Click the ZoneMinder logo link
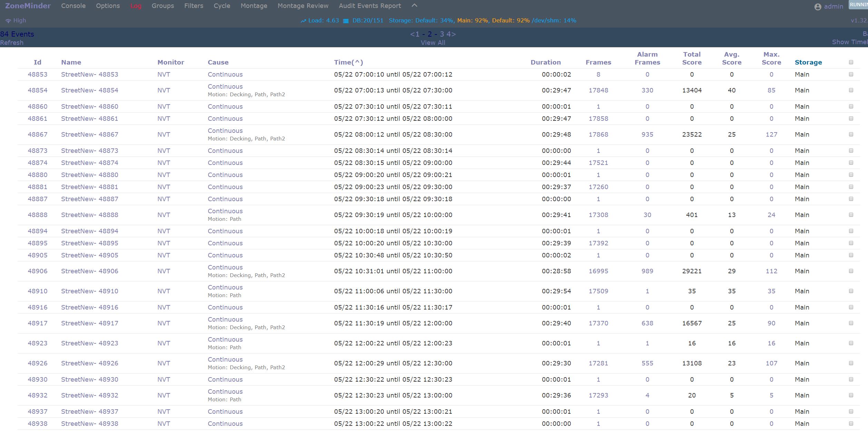The image size is (868, 431). pyautogui.click(x=28, y=6)
